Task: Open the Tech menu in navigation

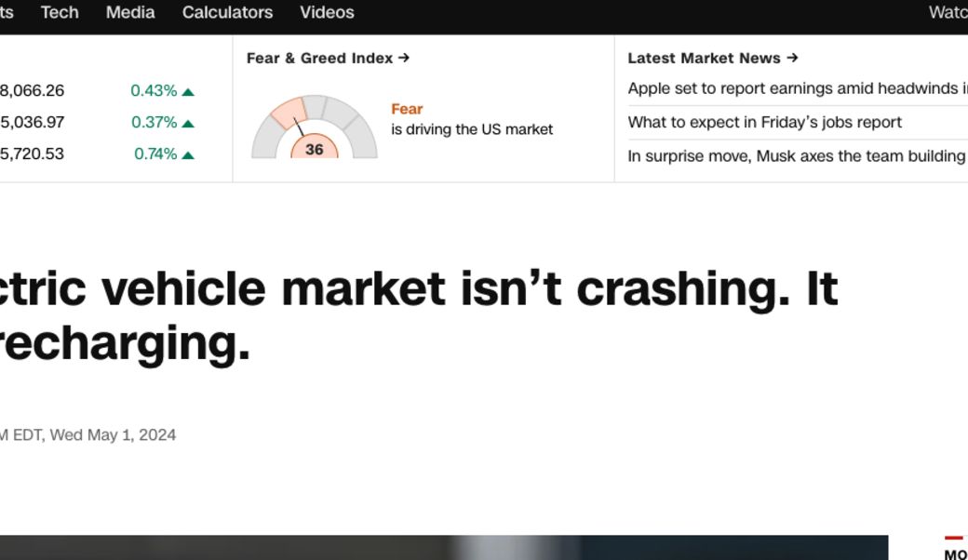Action: tap(60, 12)
